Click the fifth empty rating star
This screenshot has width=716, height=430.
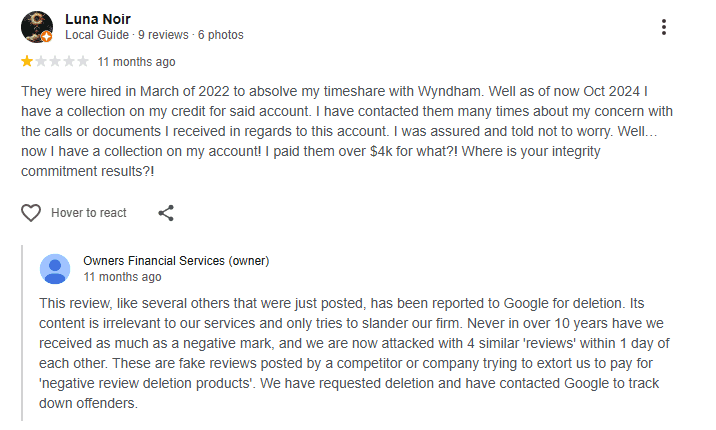click(x=82, y=61)
